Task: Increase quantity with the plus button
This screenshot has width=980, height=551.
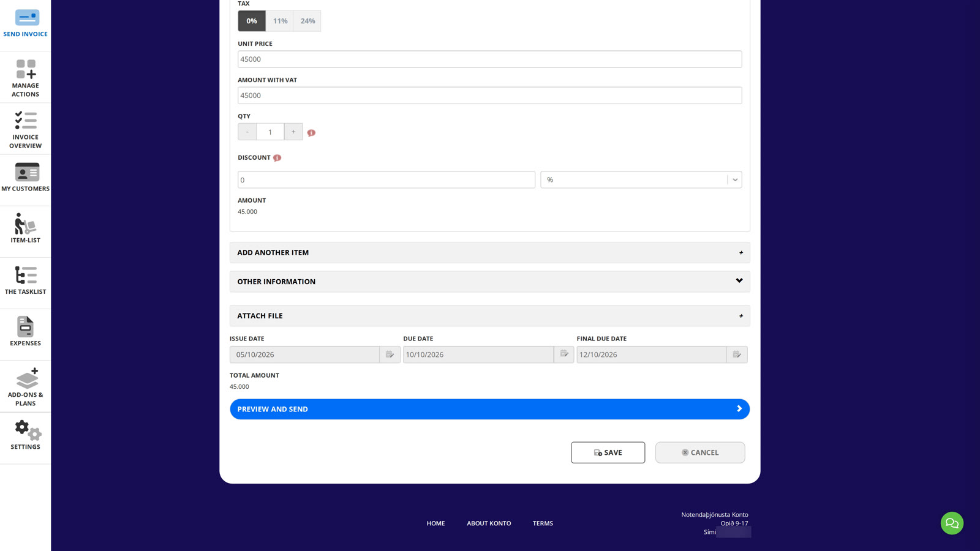Action: point(293,132)
